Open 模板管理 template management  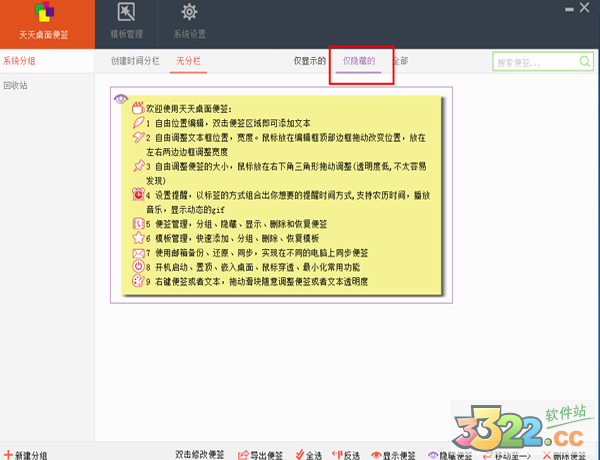tap(126, 20)
